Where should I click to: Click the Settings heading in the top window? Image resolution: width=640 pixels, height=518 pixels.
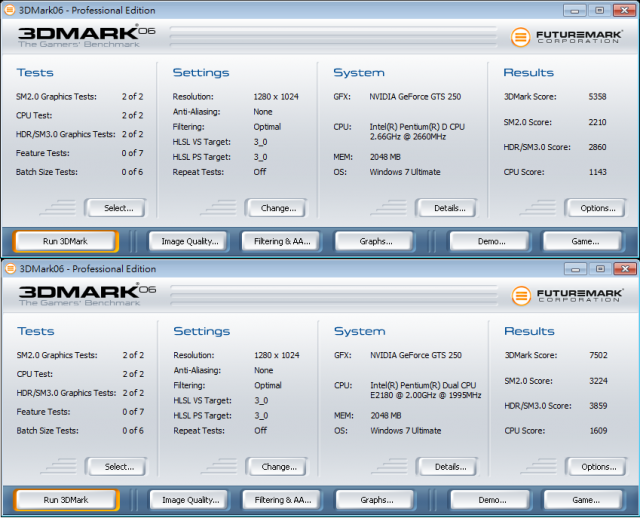click(201, 73)
